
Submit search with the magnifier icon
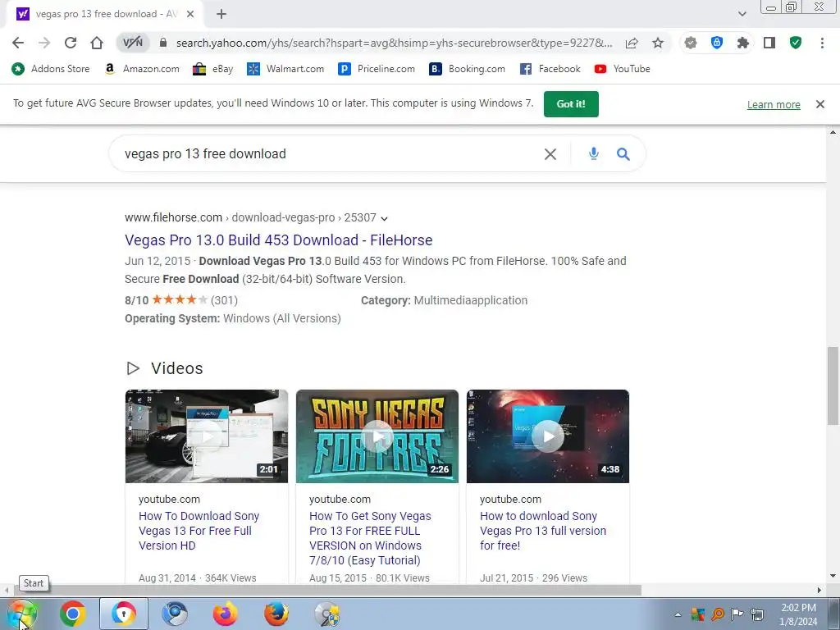(623, 153)
